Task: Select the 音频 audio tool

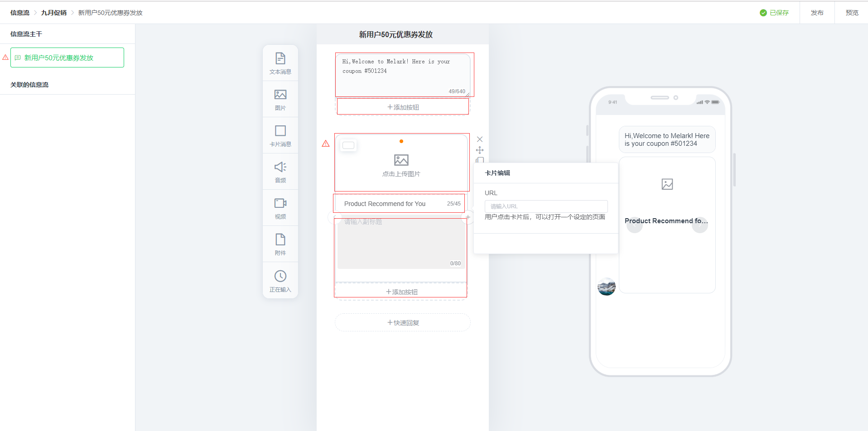Action: point(280,172)
